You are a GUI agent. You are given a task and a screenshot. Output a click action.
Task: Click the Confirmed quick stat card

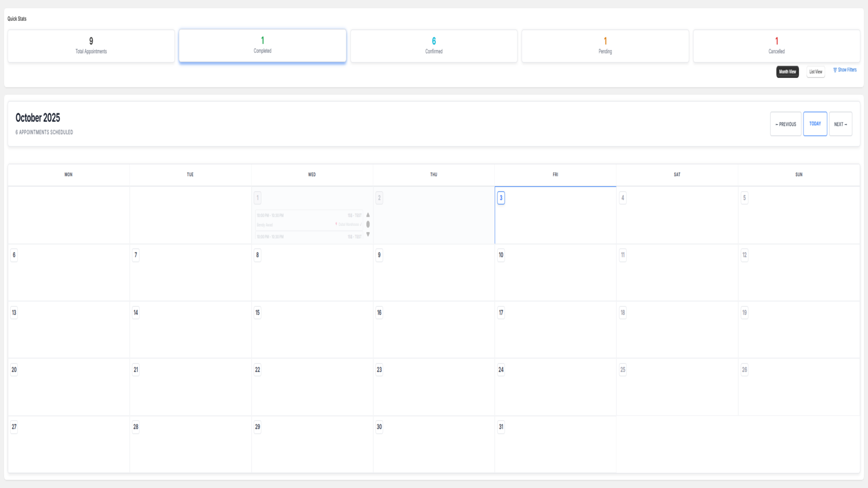coord(433,46)
